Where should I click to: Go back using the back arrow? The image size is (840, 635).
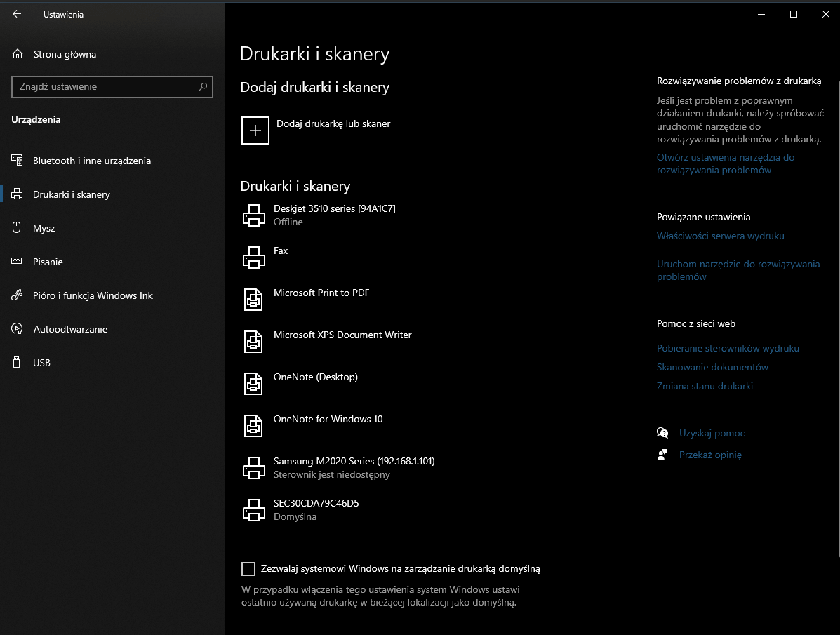click(x=17, y=15)
